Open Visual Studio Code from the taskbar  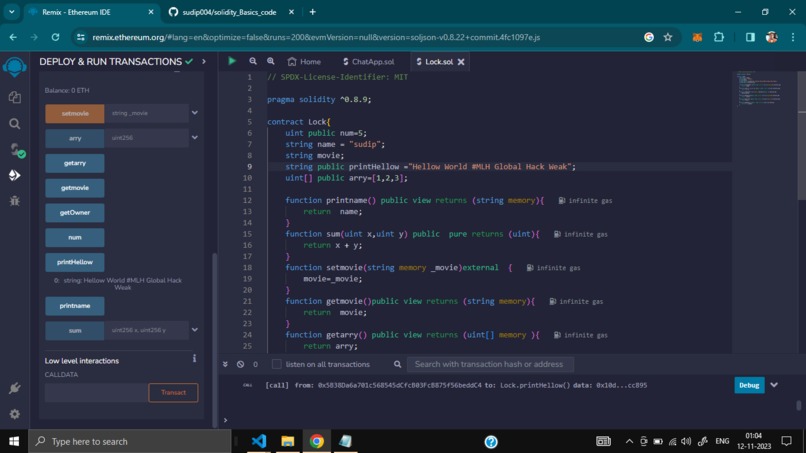[x=259, y=441]
